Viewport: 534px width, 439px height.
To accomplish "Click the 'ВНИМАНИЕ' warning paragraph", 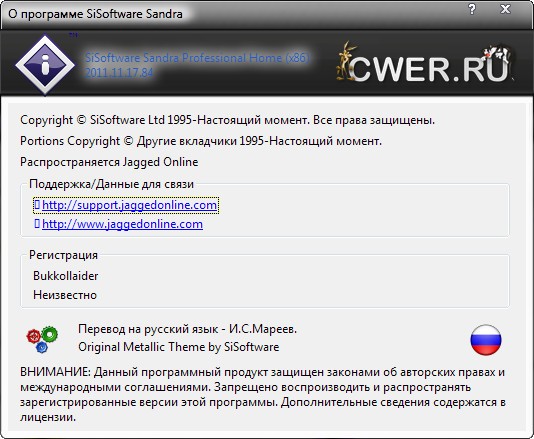I will [x=263, y=394].
